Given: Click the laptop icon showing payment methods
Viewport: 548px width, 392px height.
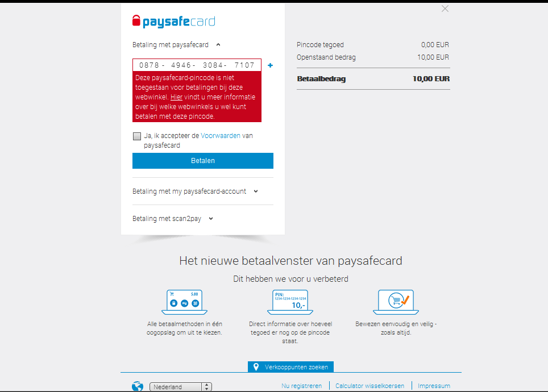Looking at the screenshot, I should (x=185, y=302).
